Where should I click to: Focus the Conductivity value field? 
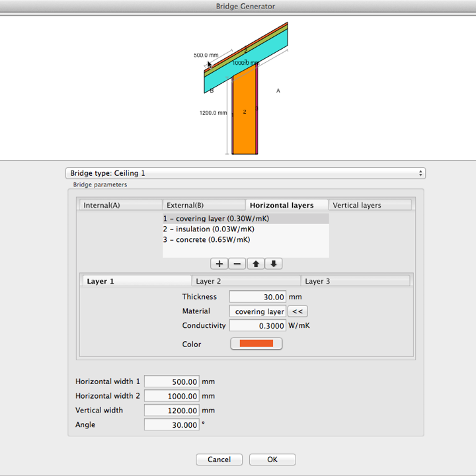point(258,326)
